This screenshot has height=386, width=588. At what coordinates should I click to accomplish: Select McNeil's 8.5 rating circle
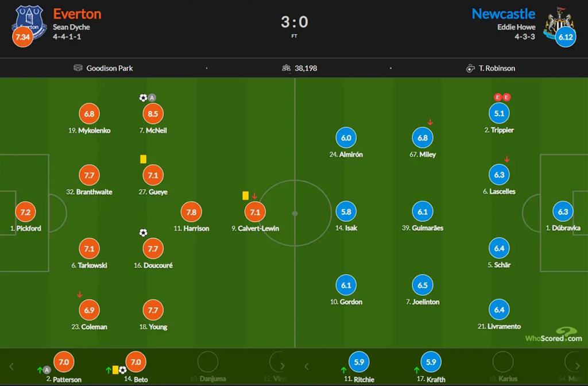[153, 114]
